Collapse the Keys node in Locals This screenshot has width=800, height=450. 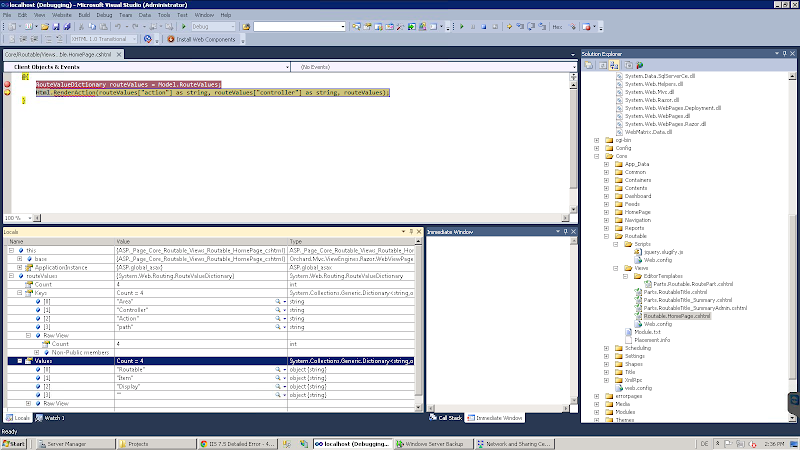click(20, 293)
